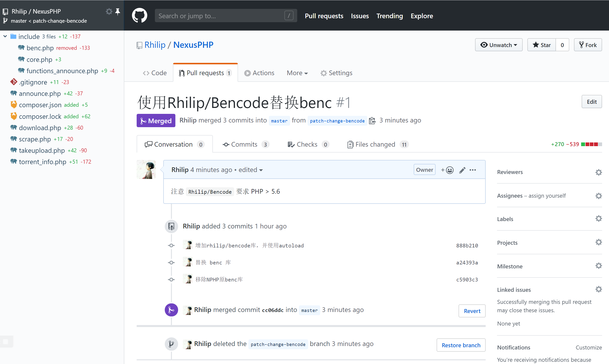Open Trending in top navigation

[x=389, y=16]
